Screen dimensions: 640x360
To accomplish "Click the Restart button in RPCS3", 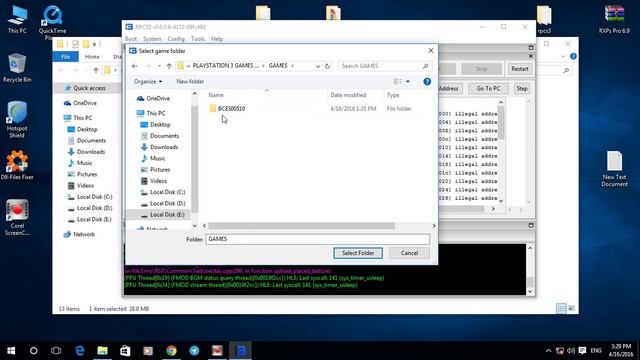I will click(520, 69).
